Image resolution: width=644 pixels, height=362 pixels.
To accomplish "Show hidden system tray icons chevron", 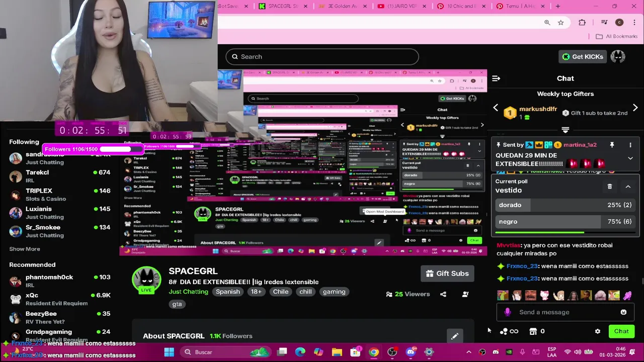I will point(468,352).
